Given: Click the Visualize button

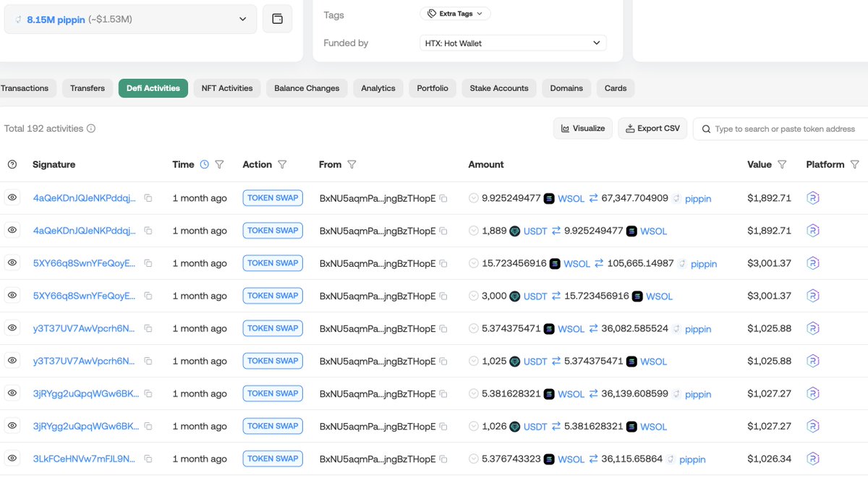Looking at the screenshot, I should pos(583,129).
